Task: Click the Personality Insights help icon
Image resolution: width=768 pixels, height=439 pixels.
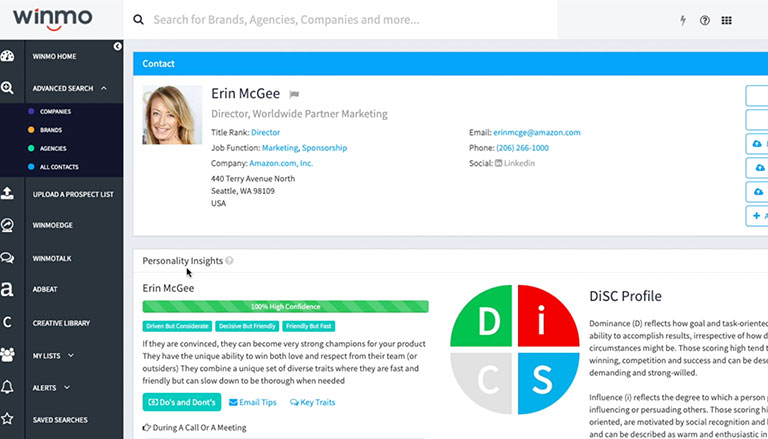Action: (x=229, y=261)
